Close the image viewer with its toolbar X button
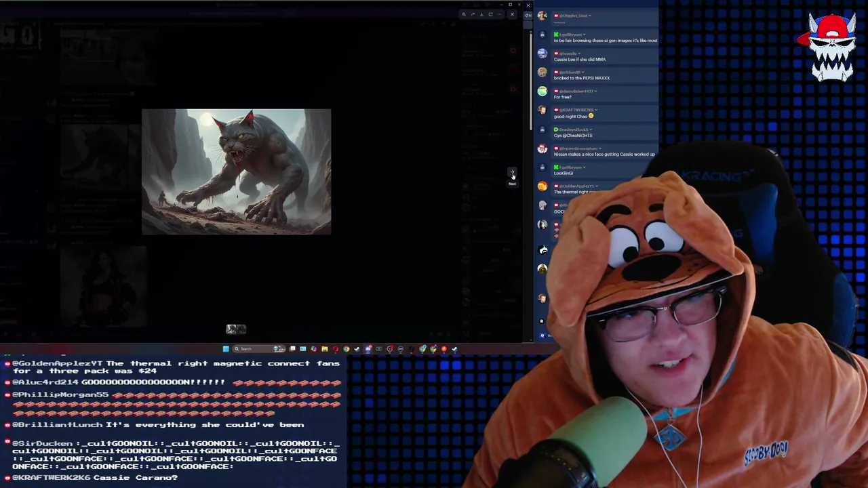 point(512,14)
